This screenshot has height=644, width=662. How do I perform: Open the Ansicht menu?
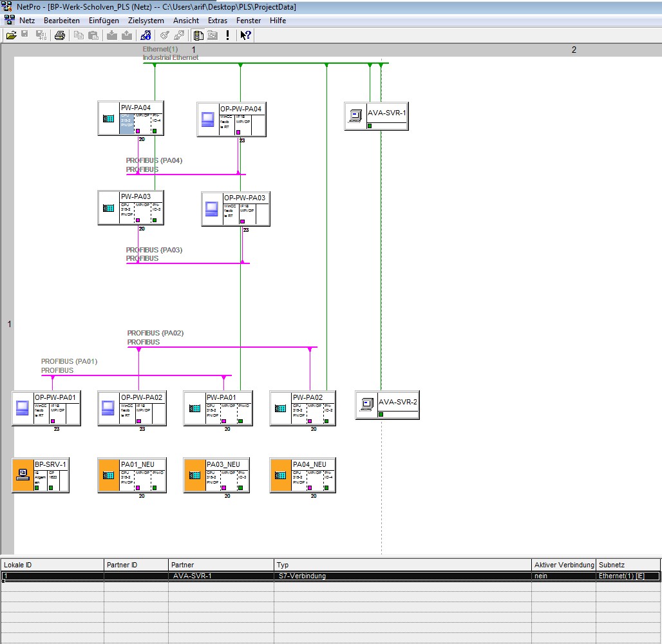[185, 20]
